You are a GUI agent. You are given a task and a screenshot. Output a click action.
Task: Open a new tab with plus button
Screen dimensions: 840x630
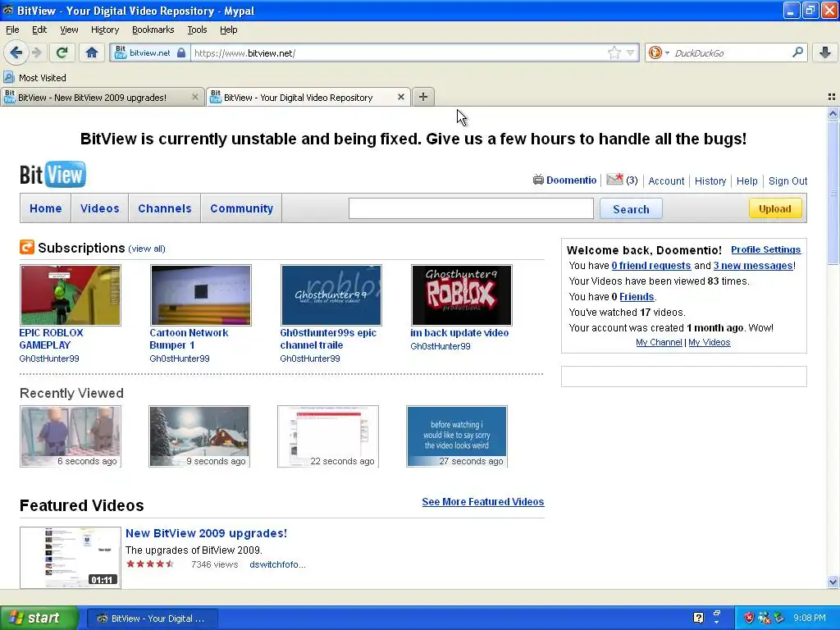(423, 97)
